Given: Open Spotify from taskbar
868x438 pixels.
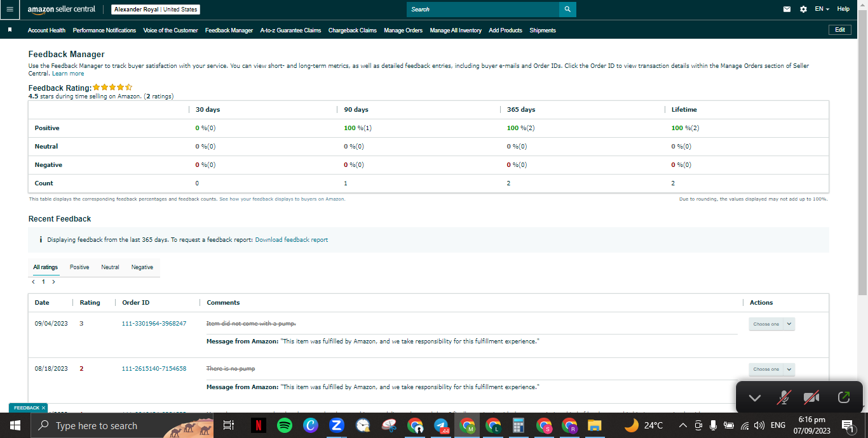Looking at the screenshot, I should (285, 425).
